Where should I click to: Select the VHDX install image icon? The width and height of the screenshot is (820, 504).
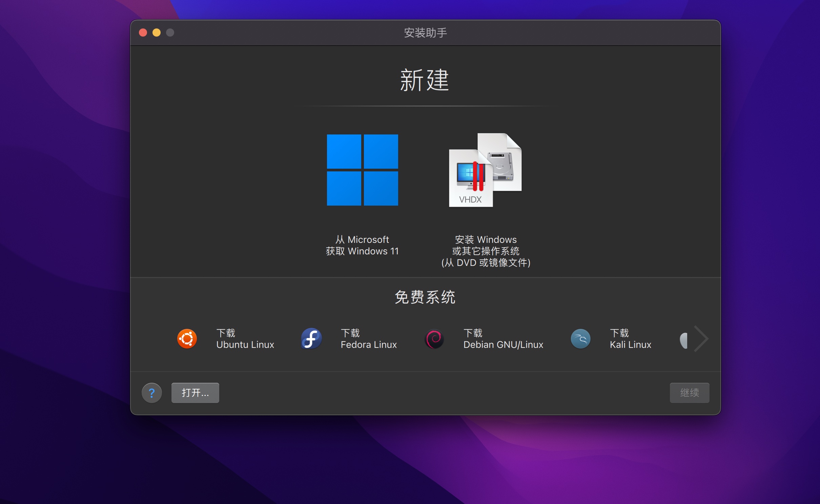pos(485,170)
